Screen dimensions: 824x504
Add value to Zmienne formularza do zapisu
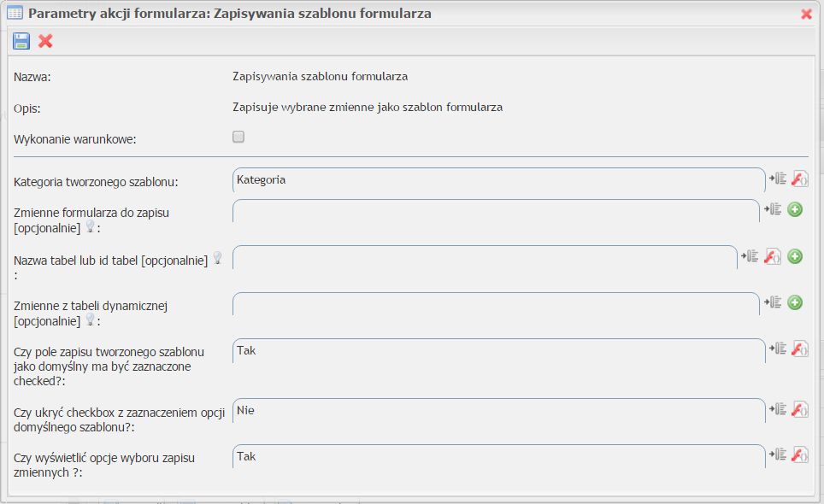(x=795, y=209)
